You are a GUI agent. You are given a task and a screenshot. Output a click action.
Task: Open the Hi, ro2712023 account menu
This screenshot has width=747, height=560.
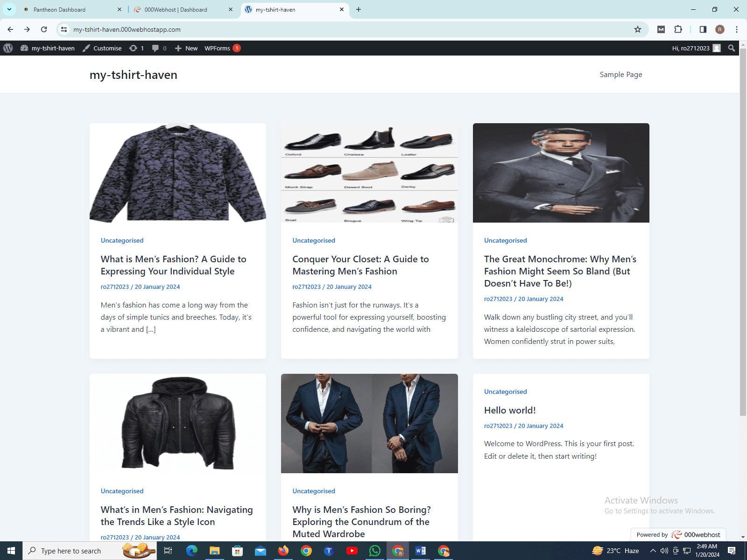click(x=696, y=48)
